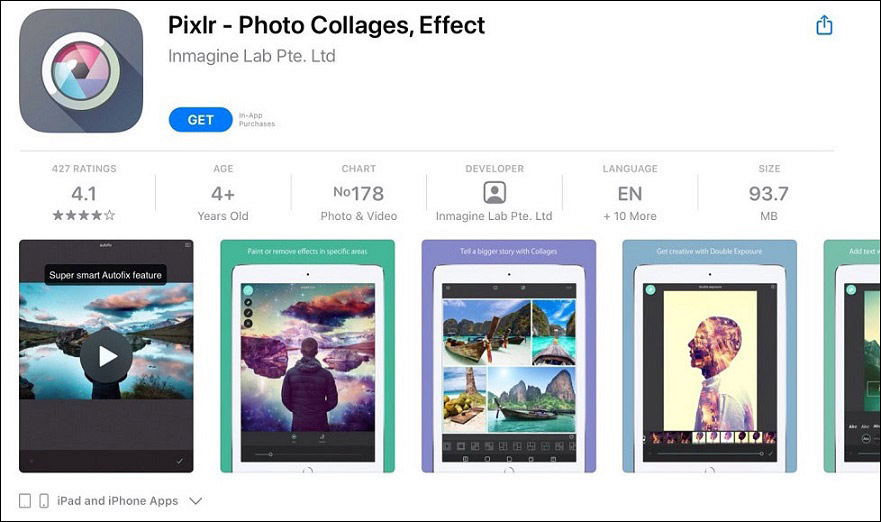The width and height of the screenshot is (881, 522).
Task: Open the language info showing EN + 10 More
Action: (630, 193)
